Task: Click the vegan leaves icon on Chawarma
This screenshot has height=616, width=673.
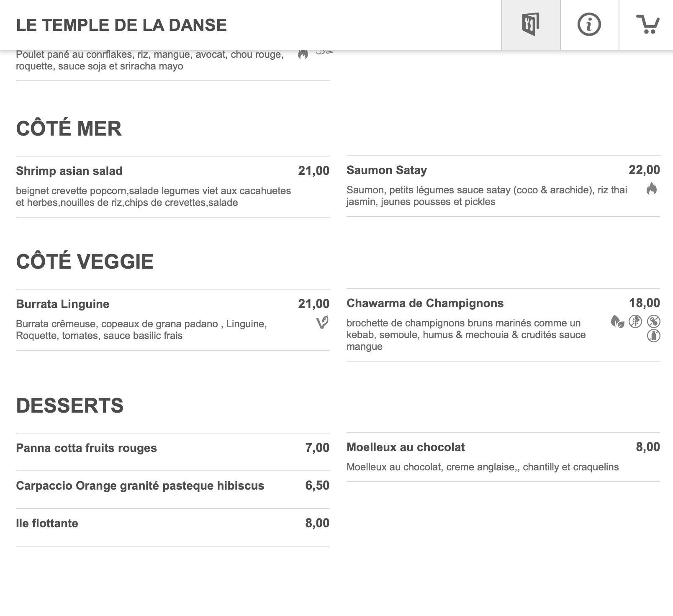Action: coord(617,321)
